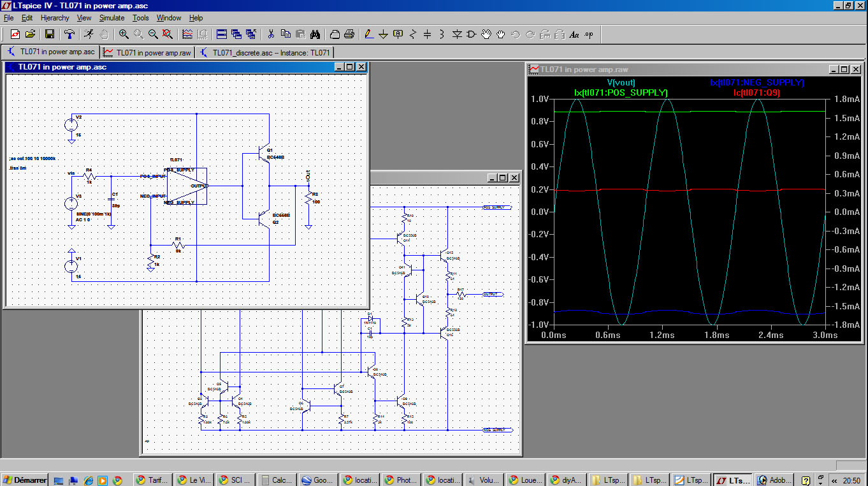Open the Help menu

(x=196, y=18)
